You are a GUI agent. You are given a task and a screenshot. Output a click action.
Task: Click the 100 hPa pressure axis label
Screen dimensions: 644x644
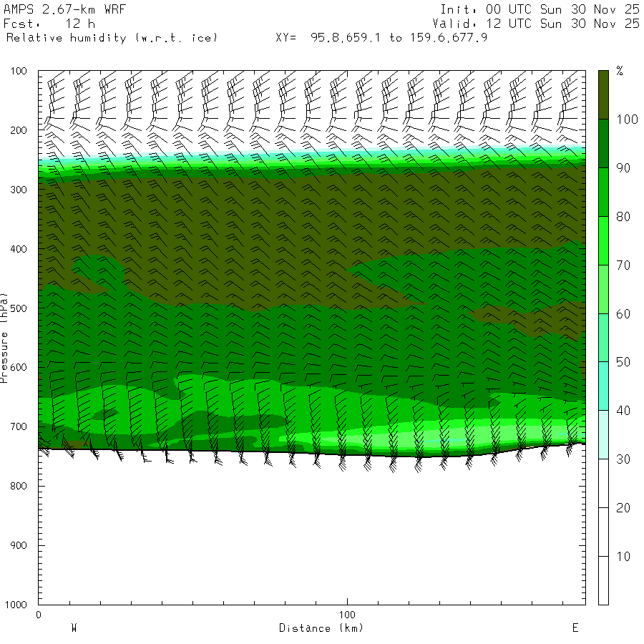[x=19, y=71]
